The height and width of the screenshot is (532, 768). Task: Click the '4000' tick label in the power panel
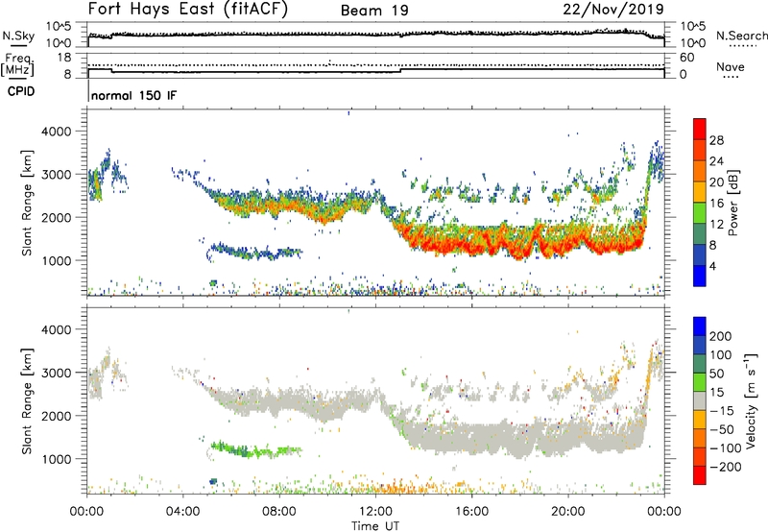(56, 132)
